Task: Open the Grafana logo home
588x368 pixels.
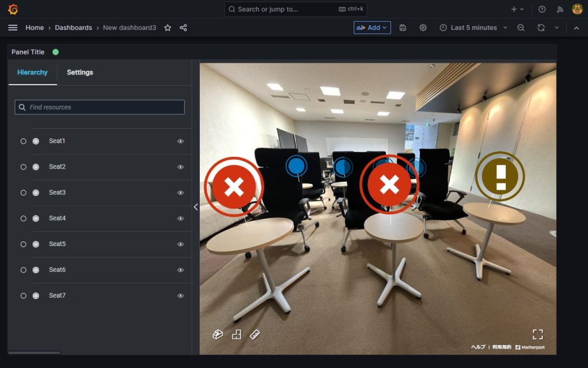Action: pyautogui.click(x=13, y=9)
